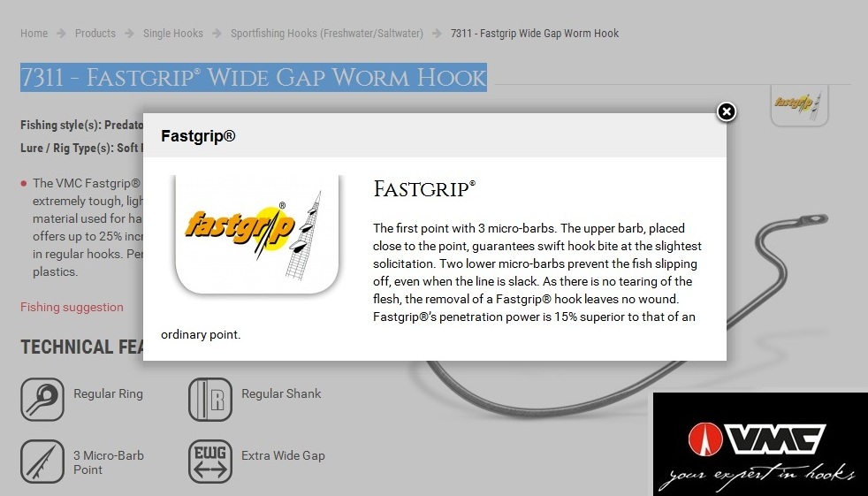Screen dimensions: 868x496
Task: Click the Extra Wide Gap label
Action: 283,455
